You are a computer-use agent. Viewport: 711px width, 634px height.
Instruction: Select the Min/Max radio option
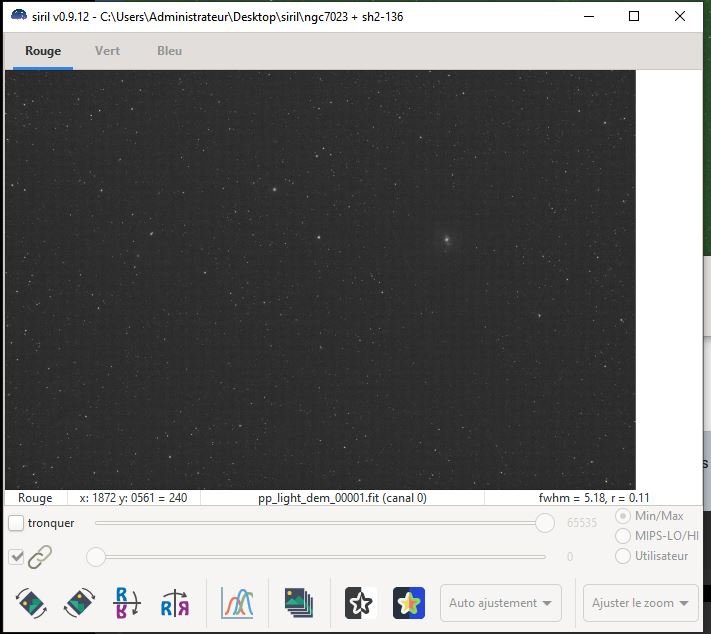(623, 516)
